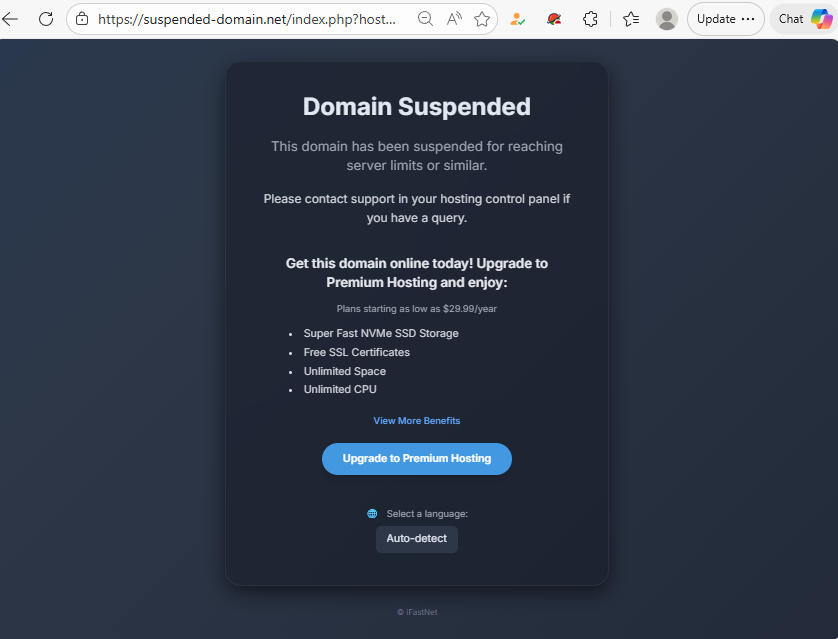Open the Extensions puzzle piece menu
This screenshot has width=838, height=639.
[590, 19]
